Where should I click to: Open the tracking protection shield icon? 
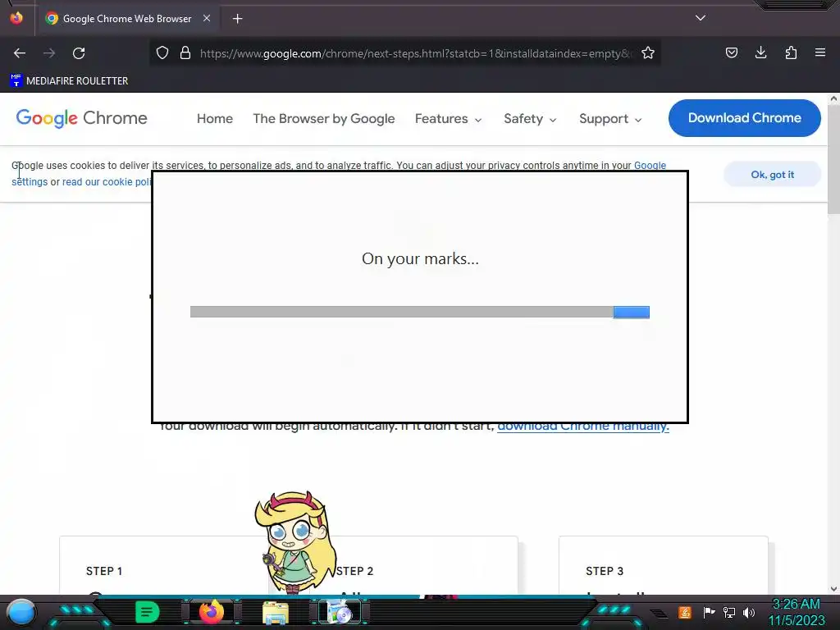(162, 52)
